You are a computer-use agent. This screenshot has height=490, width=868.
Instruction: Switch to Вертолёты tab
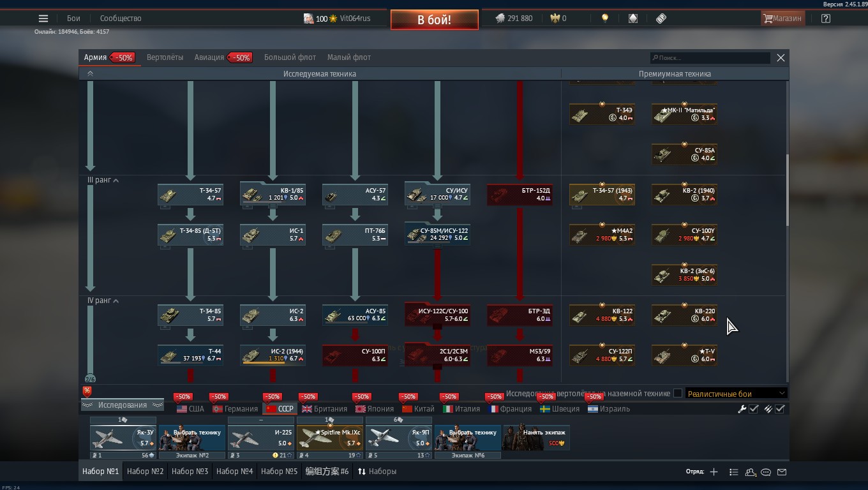[x=165, y=57]
